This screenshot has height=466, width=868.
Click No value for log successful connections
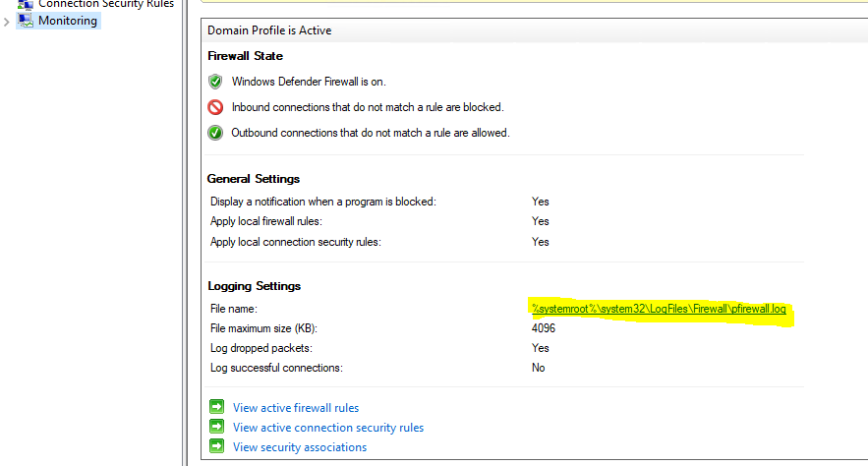point(538,368)
